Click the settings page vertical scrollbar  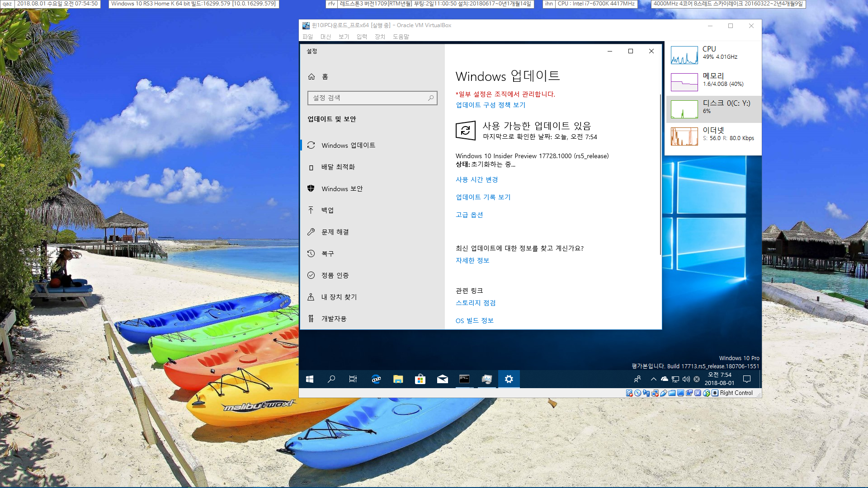pos(660,174)
